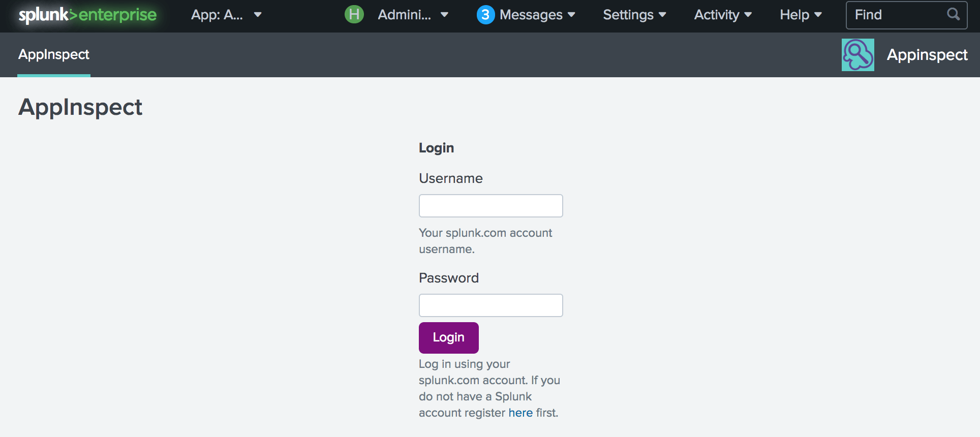This screenshot has height=437, width=980.
Task: Open the App selector dropdown
Action: [226, 15]
